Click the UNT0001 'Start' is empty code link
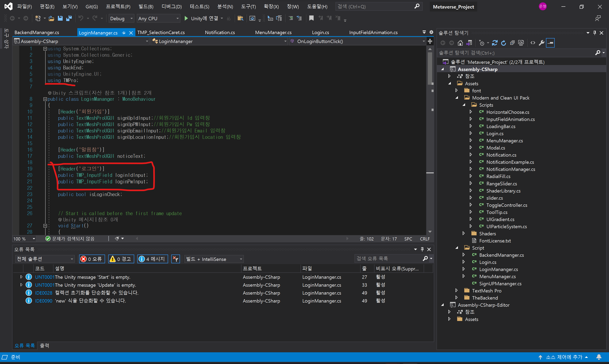This screenshot has height=364, width=609. pyautogui.click(x=45, y=277)
